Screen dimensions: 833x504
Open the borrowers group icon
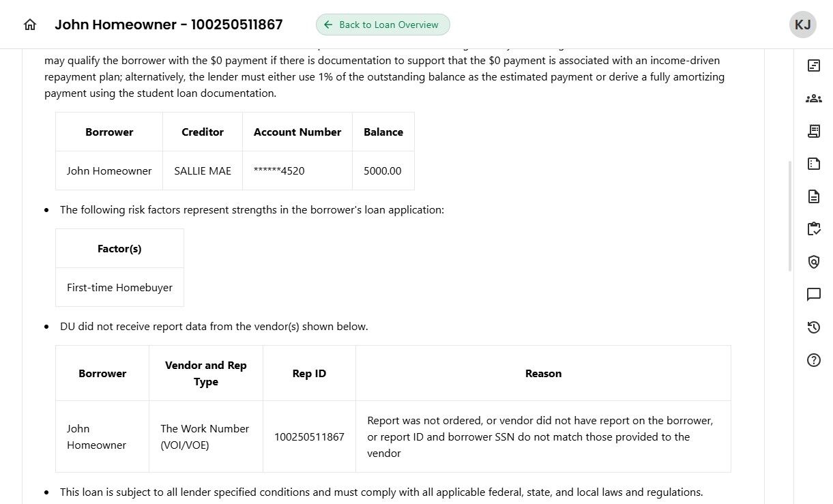813,98
